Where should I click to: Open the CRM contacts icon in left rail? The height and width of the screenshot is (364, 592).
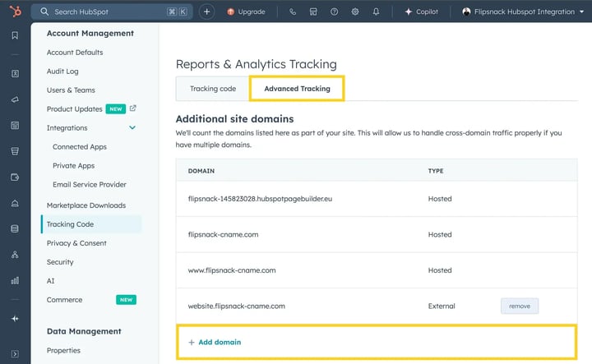point(15,74)
